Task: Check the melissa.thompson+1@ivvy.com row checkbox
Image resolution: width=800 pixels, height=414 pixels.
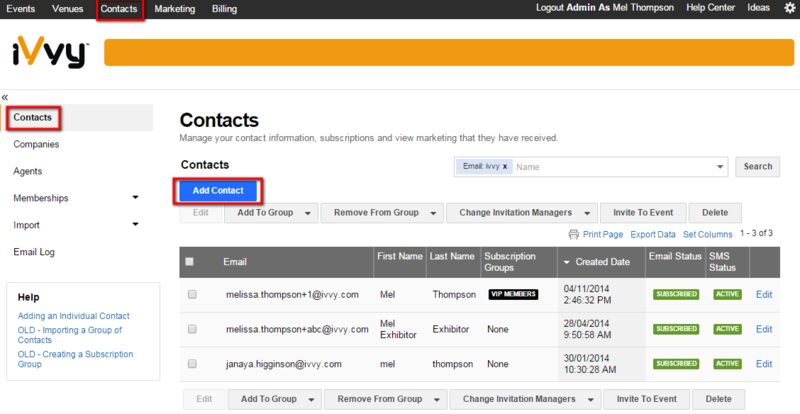Action: coord(192,295)
